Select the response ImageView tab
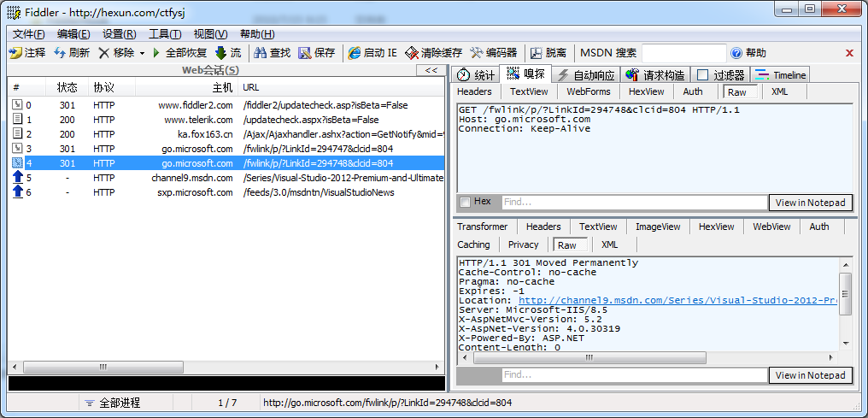The height and width of the screenshot is (418, 868). coord(658,227)
